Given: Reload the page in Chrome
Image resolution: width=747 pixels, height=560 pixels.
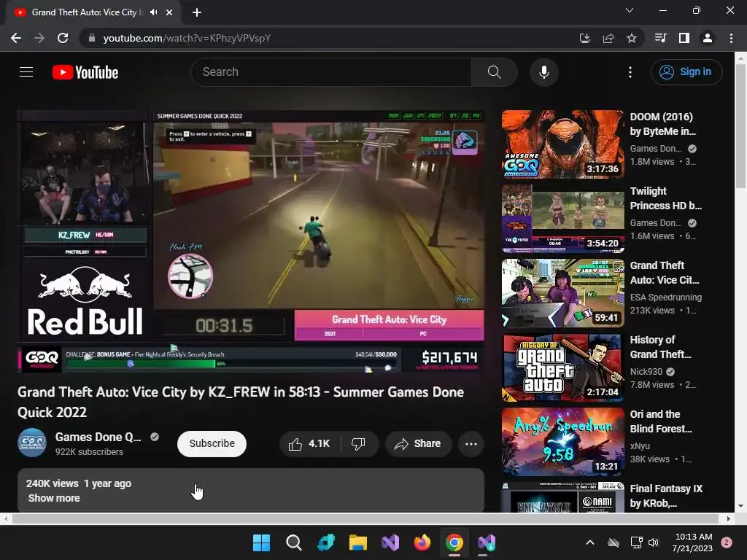Looking at the screenshot, I should tap(63, 38).
